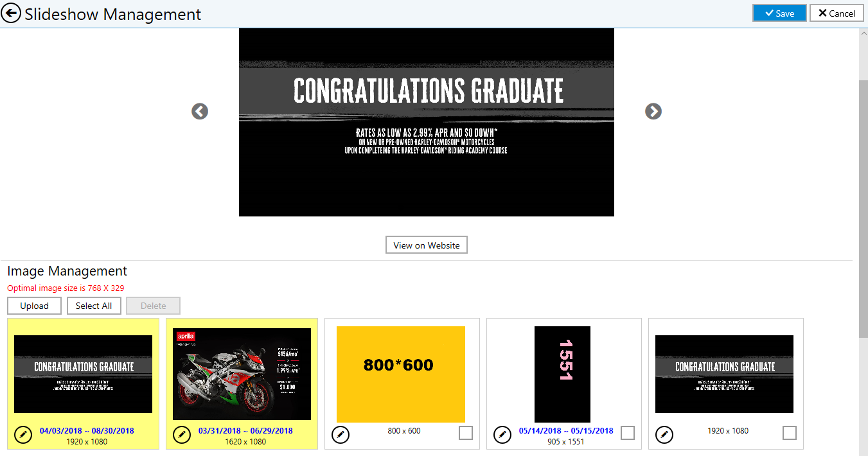Click the Image Management heading
Screen dimensions: 868x456
[x=67, y=271]
